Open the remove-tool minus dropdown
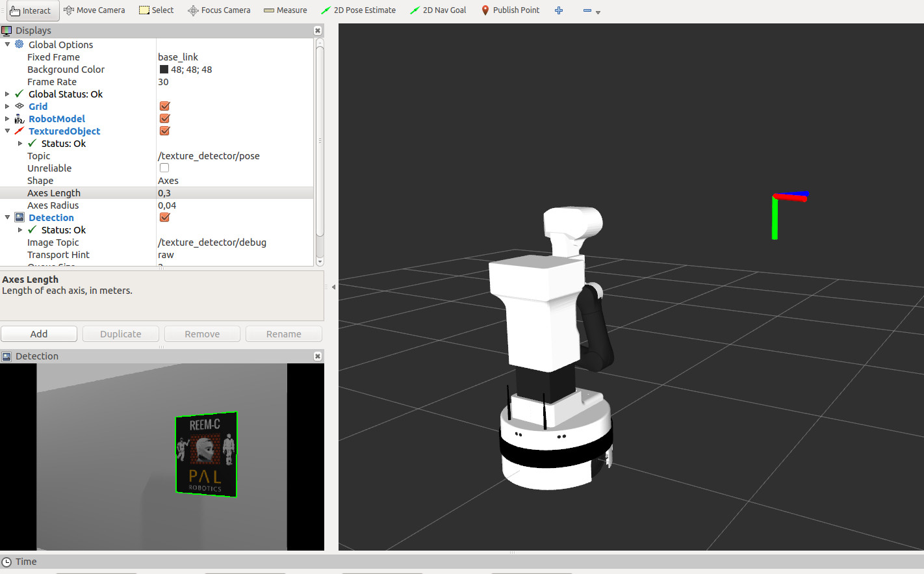Viewport: 924px width, 574px height. click(x=591, y=11)
